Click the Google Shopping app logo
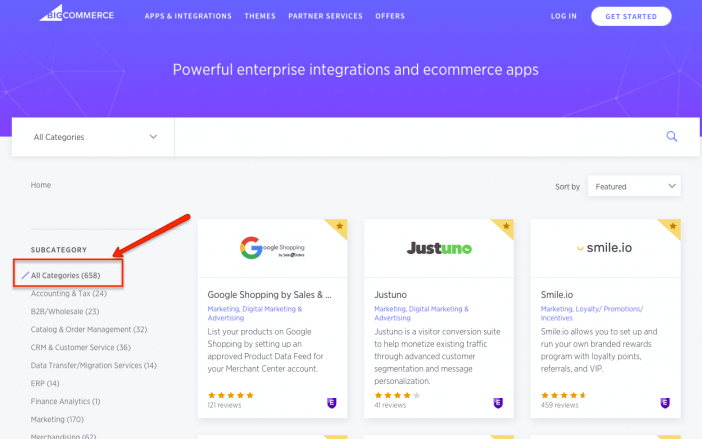702x439 pixels. pyautogui.click(x=272, y=248)
